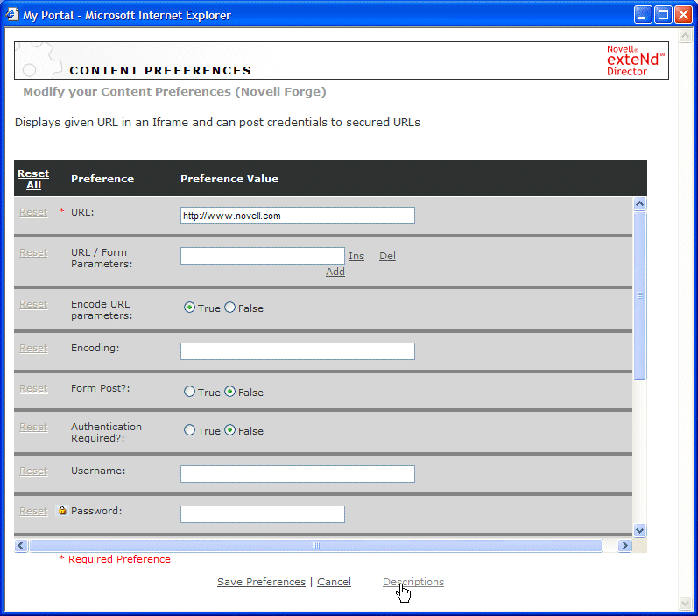
Task: Select False for Form Post?
Action: 229,392
